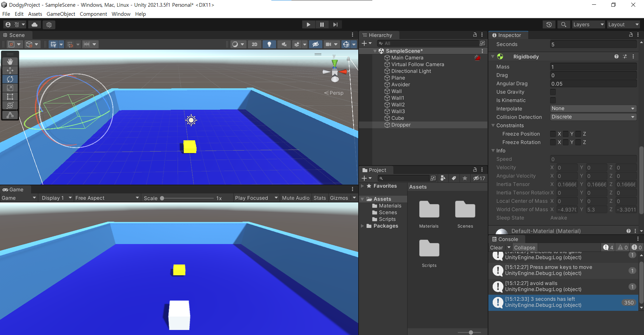Toggle Use Gravity checkbox
The height and width of the screenshot is (335, 644).
[553, 92]
